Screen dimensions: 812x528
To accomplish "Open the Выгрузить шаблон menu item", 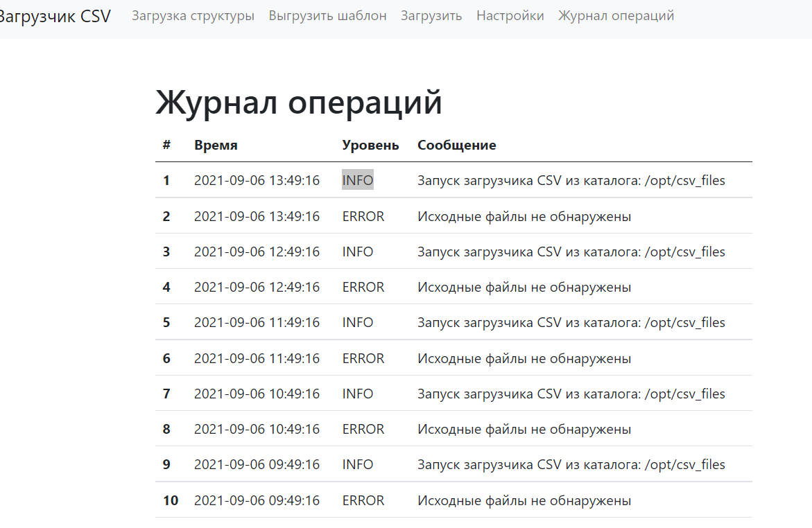I will [x=327, y=15].
